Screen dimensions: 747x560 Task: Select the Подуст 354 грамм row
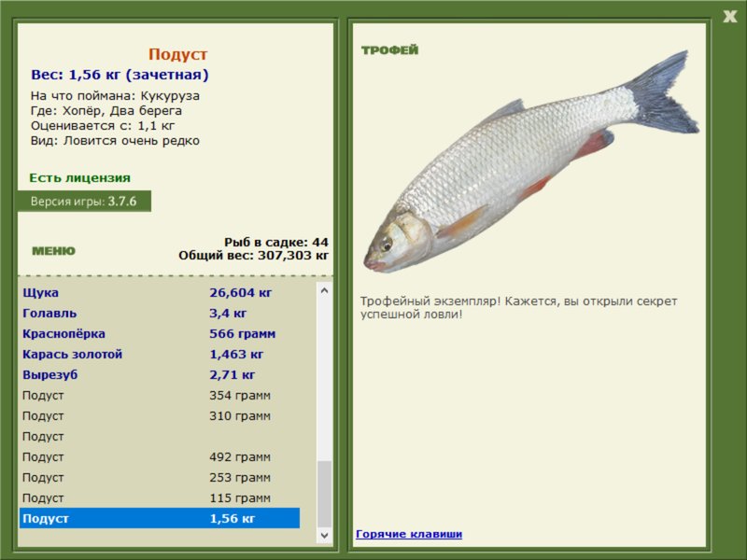coord(160,395)
